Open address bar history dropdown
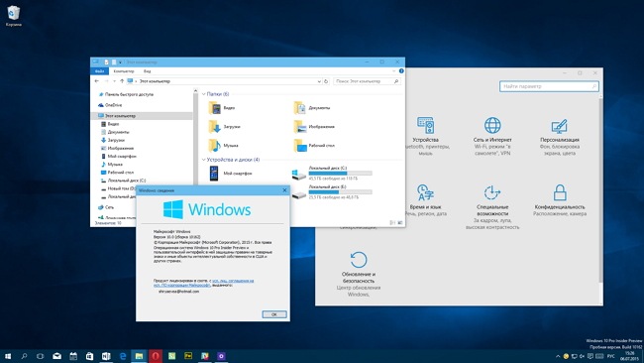 click(x=319, y=81)
